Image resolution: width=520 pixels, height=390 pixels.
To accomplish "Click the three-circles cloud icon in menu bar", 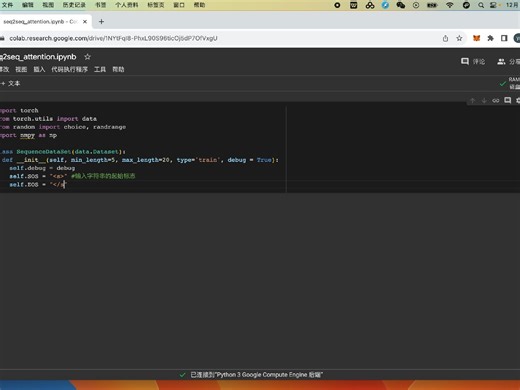I will click(370, 5).
